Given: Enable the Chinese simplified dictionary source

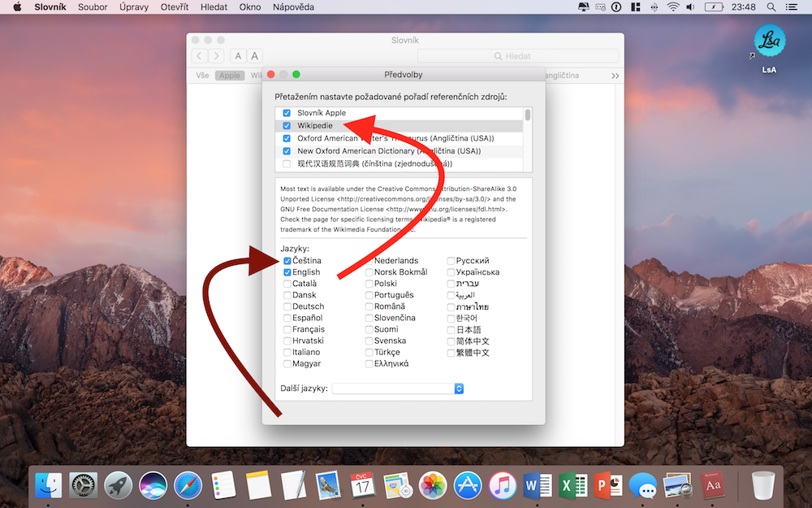Looking at the screenshot, I should [x=287, y=164].
